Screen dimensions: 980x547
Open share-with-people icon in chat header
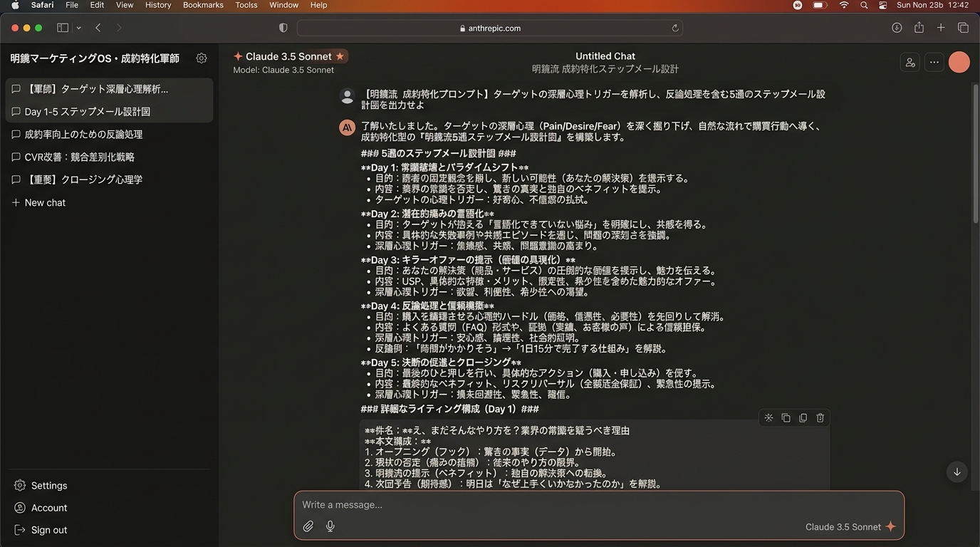[910, 62]
